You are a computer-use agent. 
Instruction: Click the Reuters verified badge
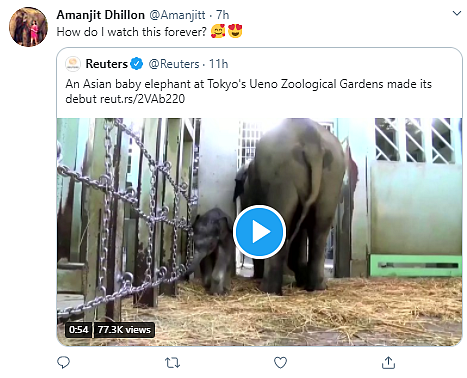tap(137, 64)
